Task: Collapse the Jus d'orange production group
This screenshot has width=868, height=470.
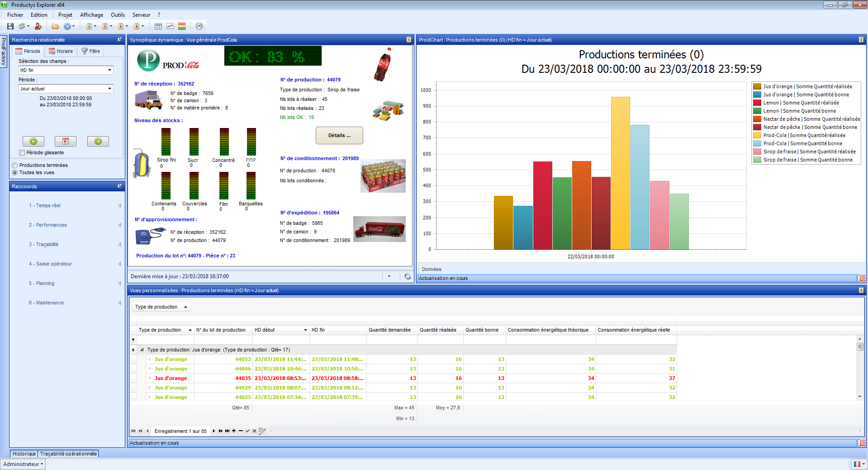Action: (142, 350)
